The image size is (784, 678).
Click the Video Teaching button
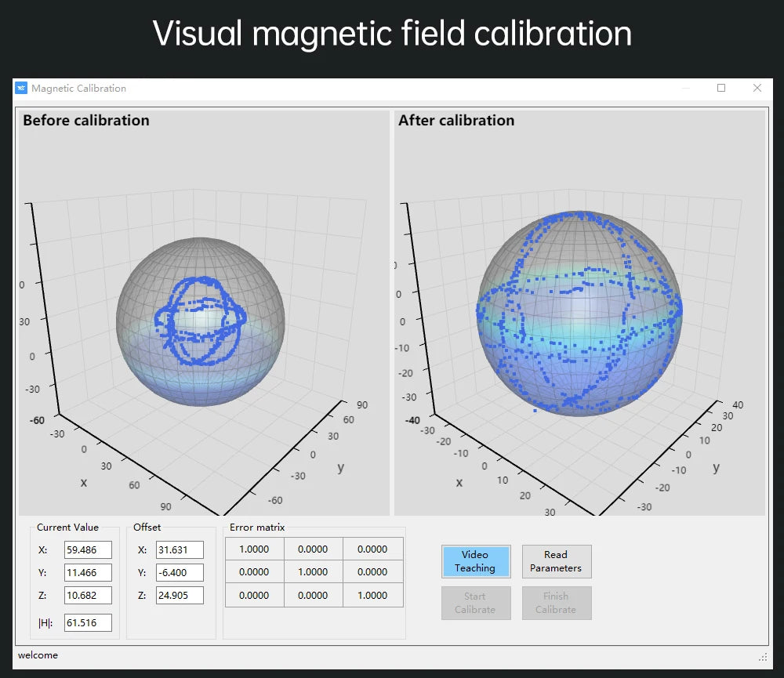coord(476,561)
